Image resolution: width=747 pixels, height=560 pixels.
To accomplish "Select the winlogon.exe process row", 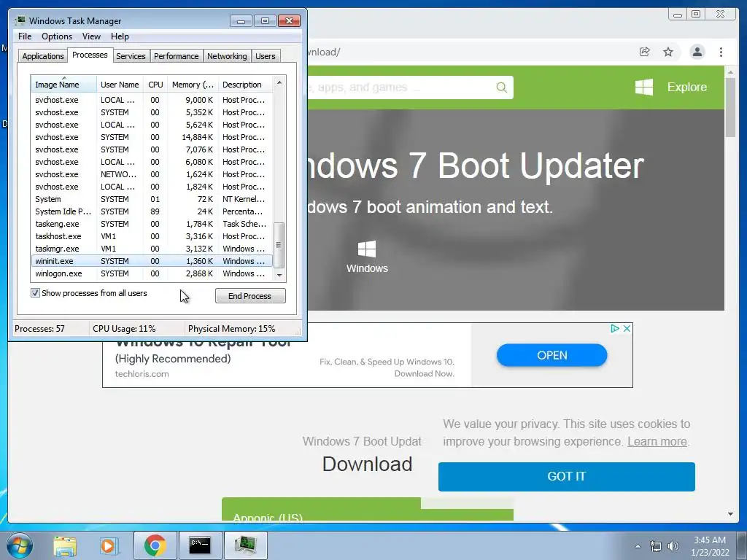I will click(x=152, y=273).
